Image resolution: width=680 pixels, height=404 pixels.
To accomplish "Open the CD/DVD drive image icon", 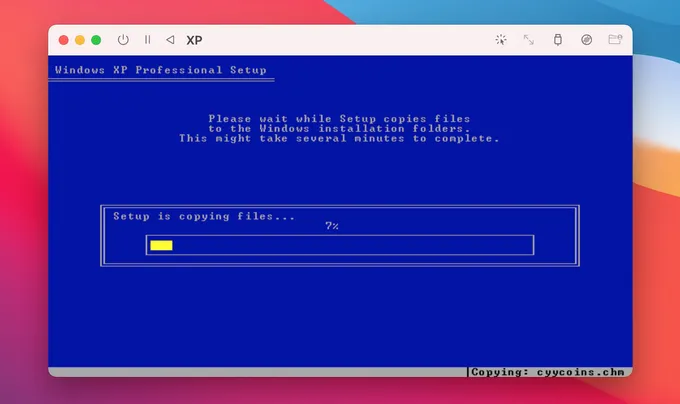I will (586, 40).
